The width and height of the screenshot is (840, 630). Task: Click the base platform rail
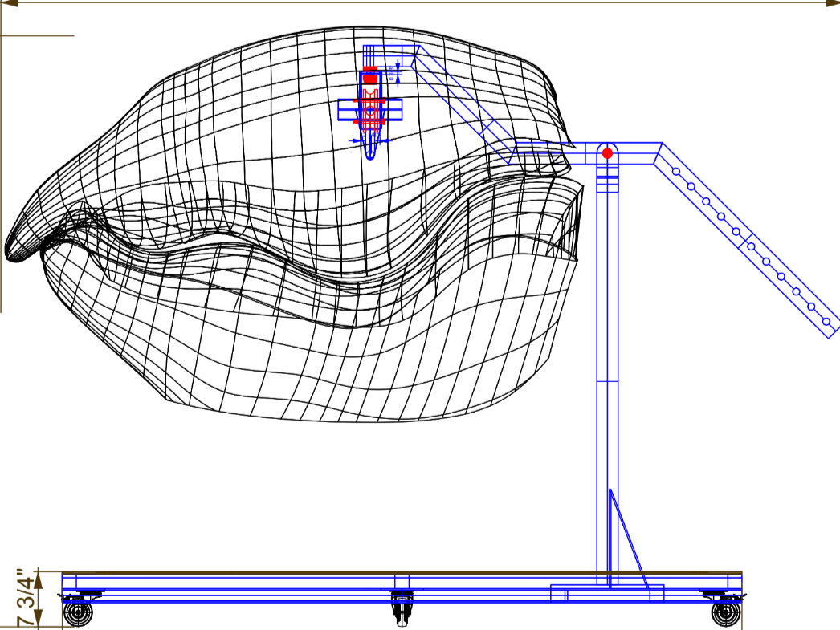point(321,574)
